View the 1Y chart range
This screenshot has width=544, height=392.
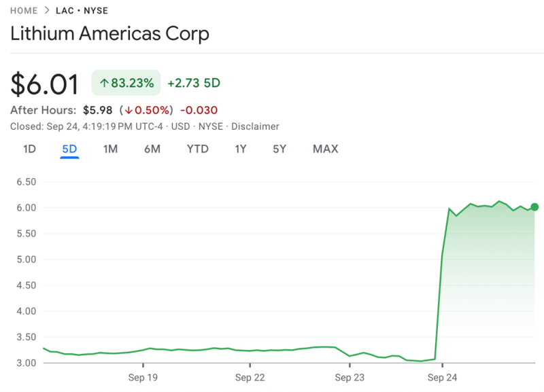point(241,149)
